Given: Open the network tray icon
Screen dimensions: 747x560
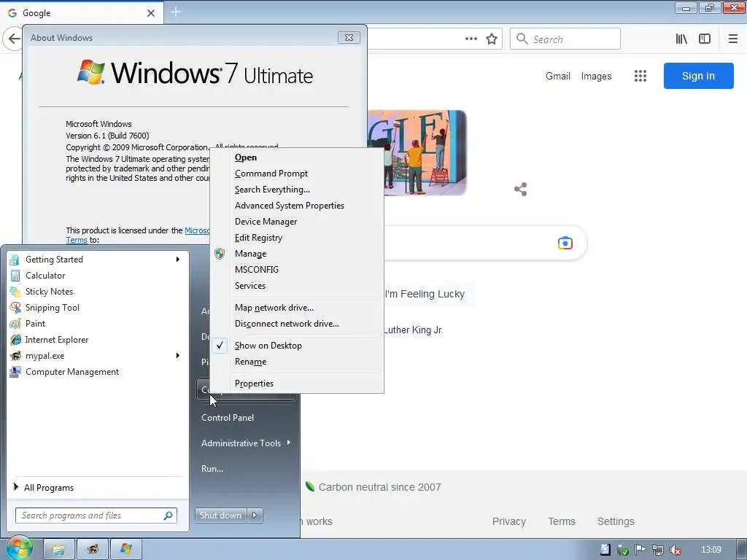Looking at the screenshot, I should pos(658,550).
